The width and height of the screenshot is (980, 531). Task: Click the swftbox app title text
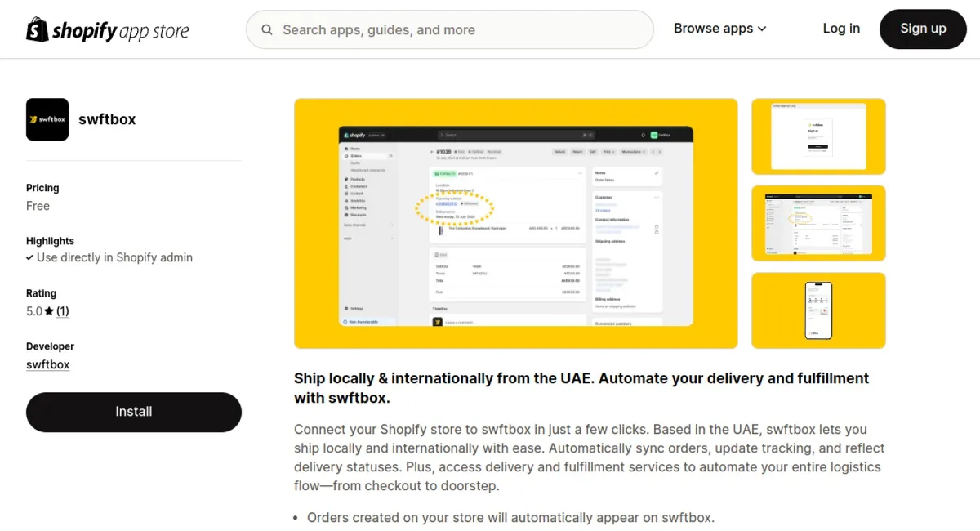[x=107, y=119]
